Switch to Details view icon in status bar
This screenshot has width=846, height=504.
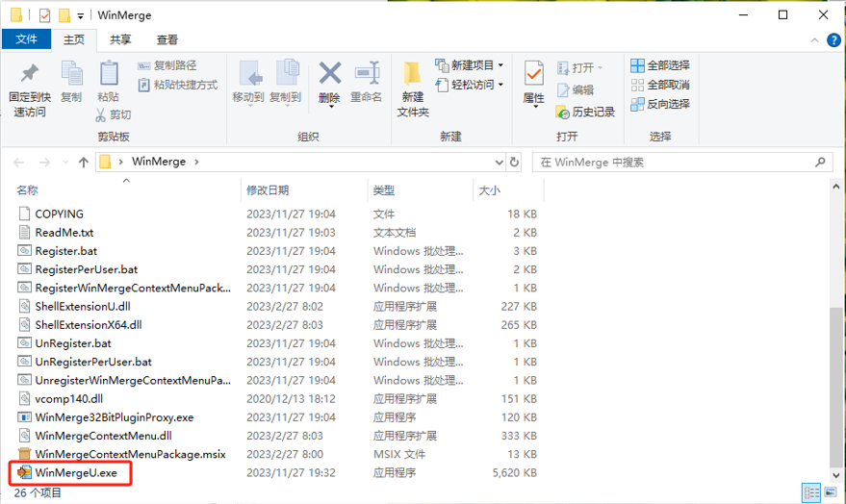(811, 492)
